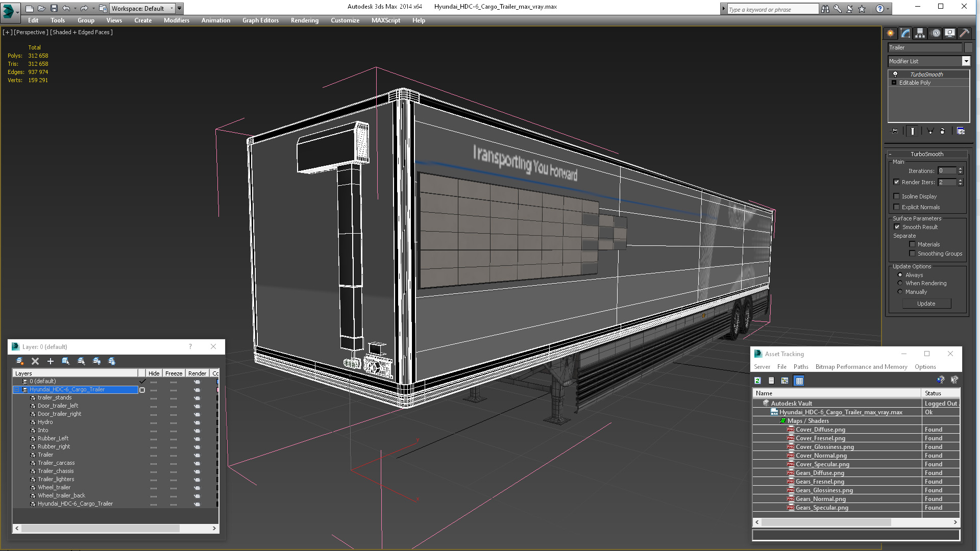Click Status column header in Asset Tracking

(940, 393)
